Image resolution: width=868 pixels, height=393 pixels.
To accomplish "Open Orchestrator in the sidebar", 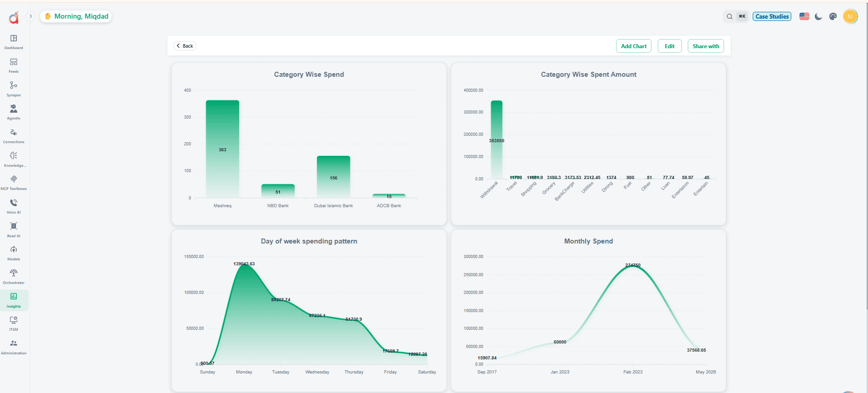I will (14, 277).
